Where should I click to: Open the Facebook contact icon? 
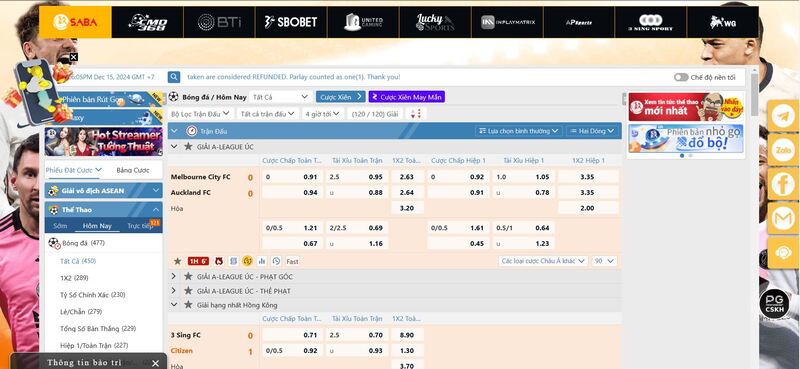(783, 184)
